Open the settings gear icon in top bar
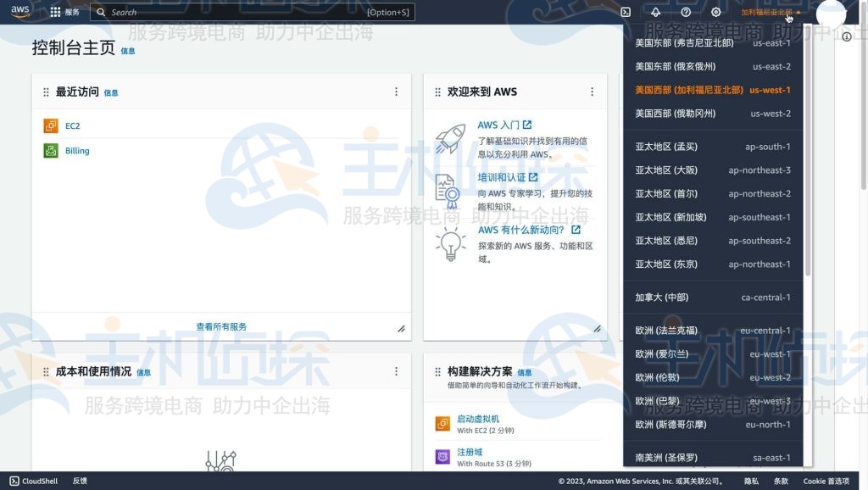This screenshot has width=868, height=490. pyautogui.click(x=715, y=12)
